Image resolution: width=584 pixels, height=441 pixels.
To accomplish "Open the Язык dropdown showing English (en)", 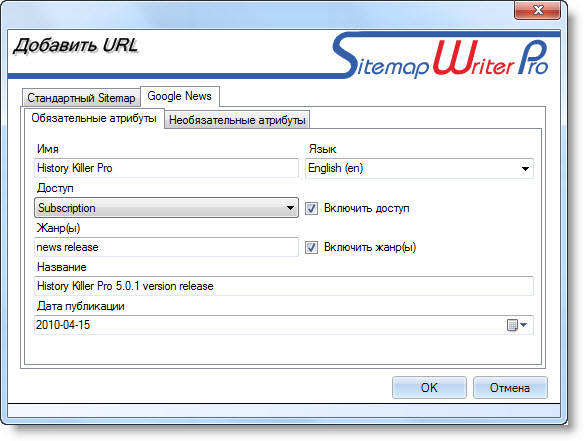I will (x=419, y=168).
